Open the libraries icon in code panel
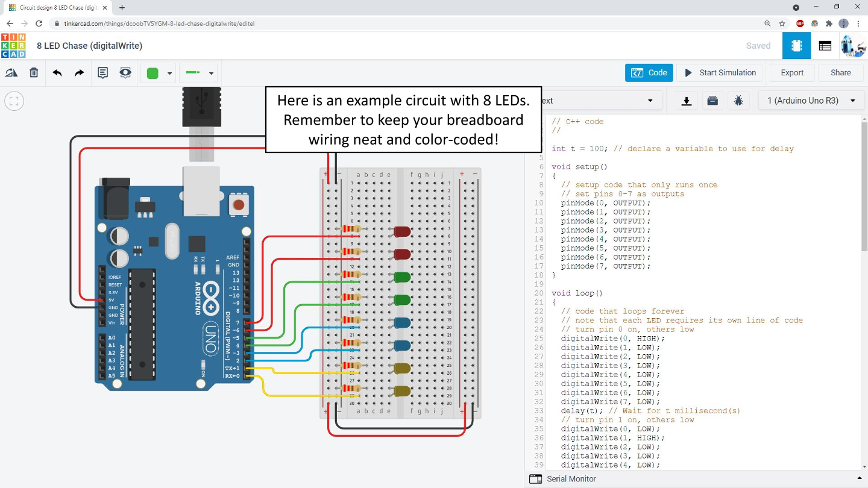The height and width of the screenshot is (488, 868). 712,101
